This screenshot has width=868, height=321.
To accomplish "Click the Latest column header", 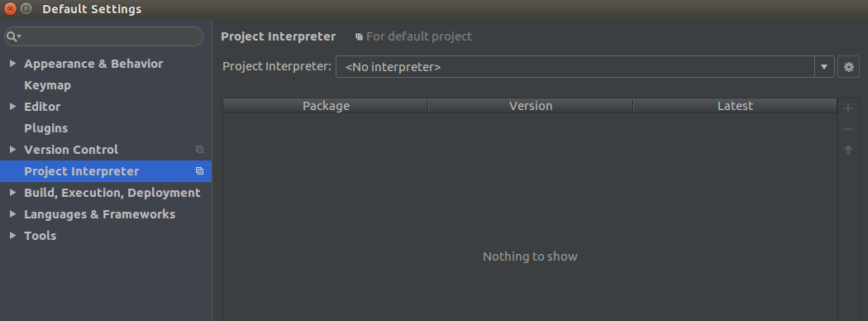I will [x=735, y=106].
